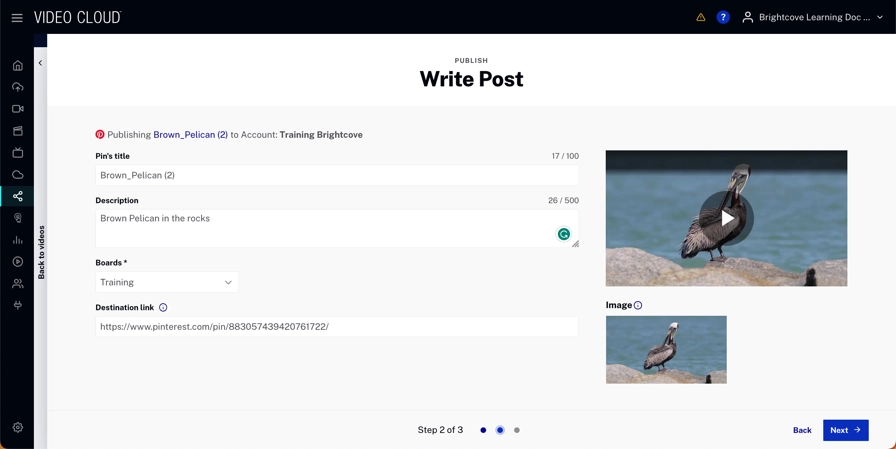Play the pelican video preview
896x449 pixels.
click(726, 218)
